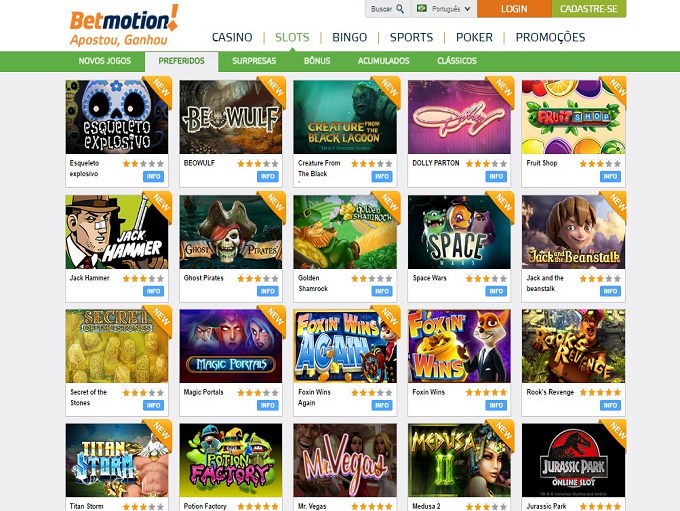Switch to the Acumulados tab
The image size is (680, 511).
(x=383, y=61)
